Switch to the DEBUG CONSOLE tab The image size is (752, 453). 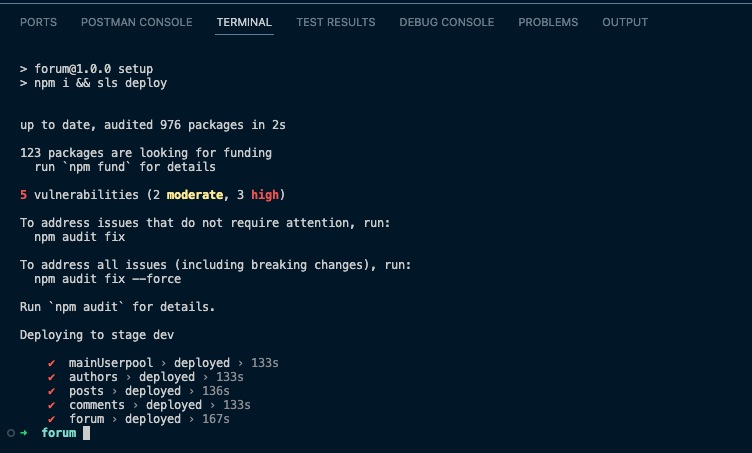coord(446,22)
